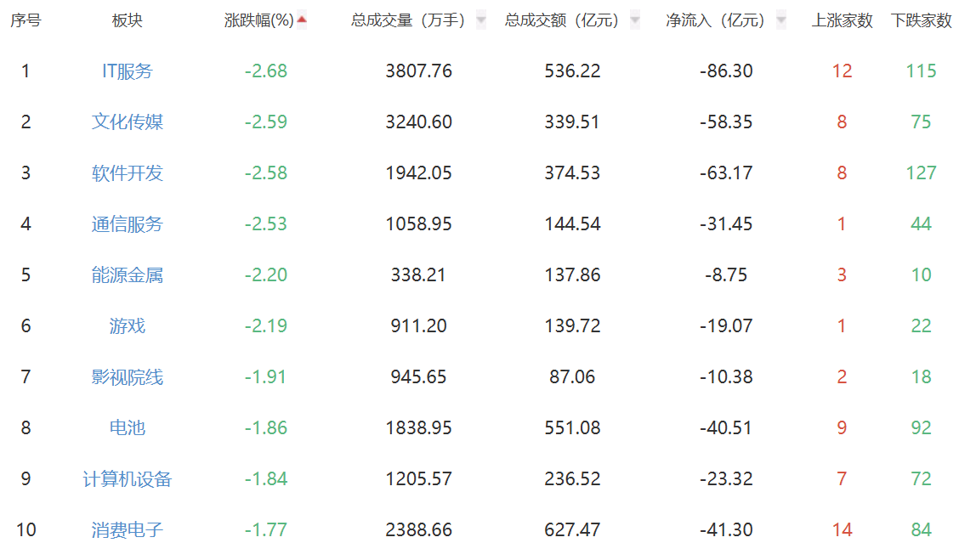Click the 上涨家数 column header
Image resolution: width=959 pixels, height=560 pixels.
[x=842, y=20]
